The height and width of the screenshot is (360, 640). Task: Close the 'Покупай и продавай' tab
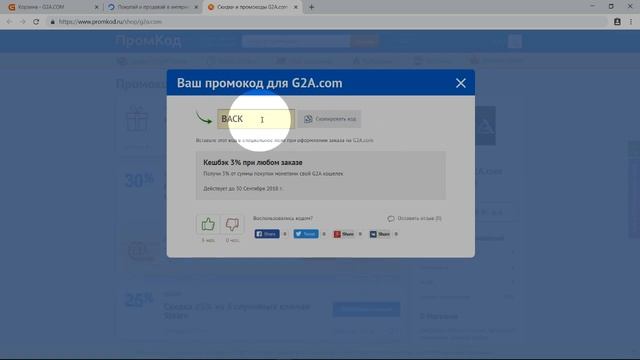(196, 7)
